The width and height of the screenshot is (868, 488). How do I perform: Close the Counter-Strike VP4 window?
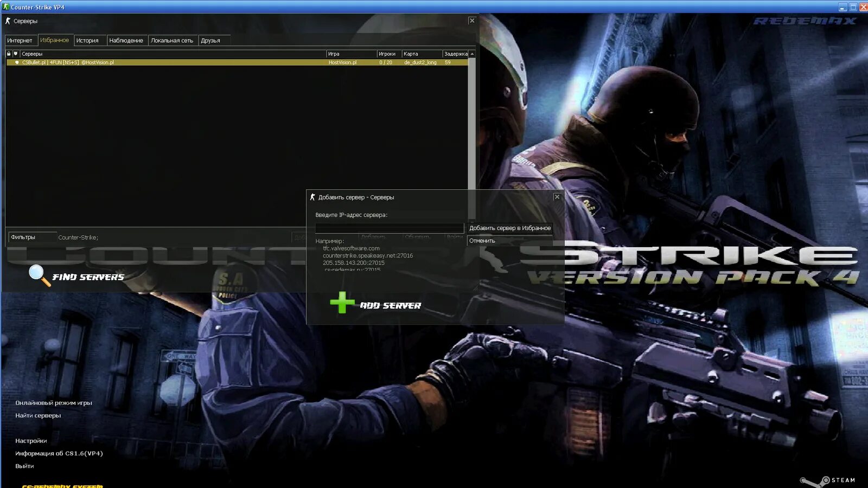863,7
